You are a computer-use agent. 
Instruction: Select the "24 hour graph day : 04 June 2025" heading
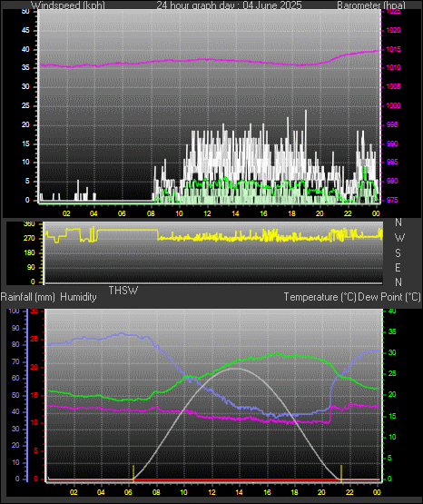[230, 5]
